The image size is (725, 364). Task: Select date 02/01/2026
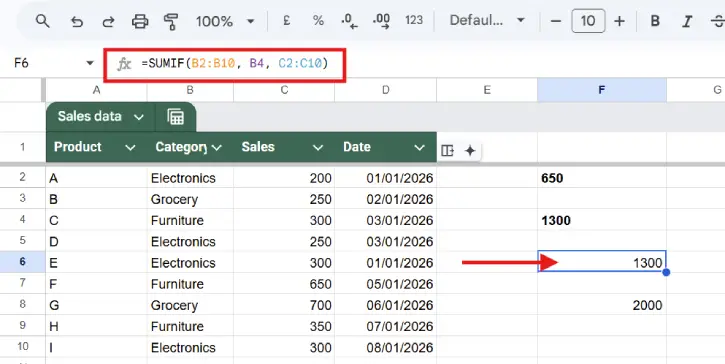click(x=385, y=199)
